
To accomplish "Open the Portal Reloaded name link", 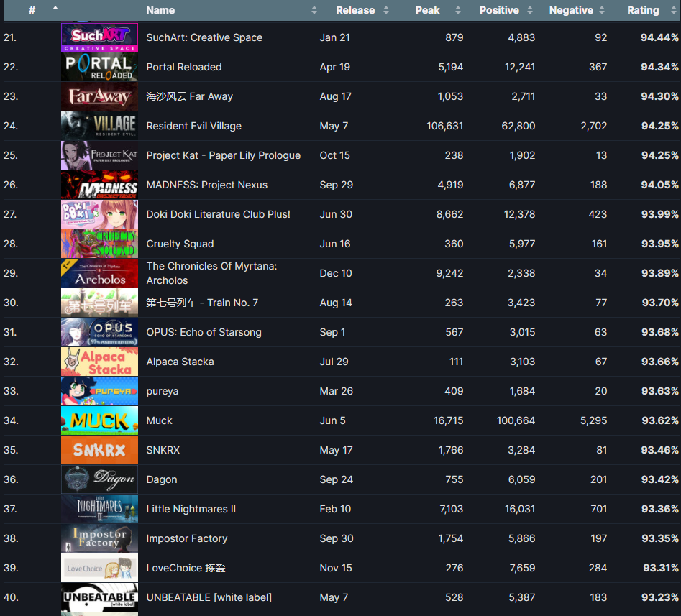I will pyautogui.click(x=183, y=68).
